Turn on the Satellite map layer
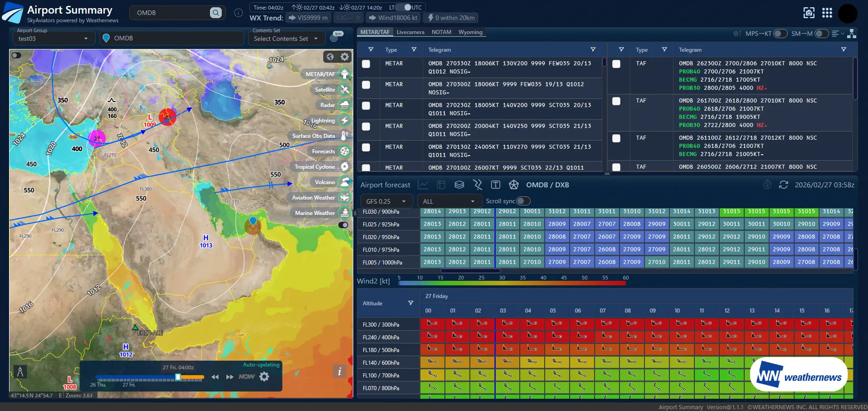This screenshot has width=868, height=411. tap(345, 90)
